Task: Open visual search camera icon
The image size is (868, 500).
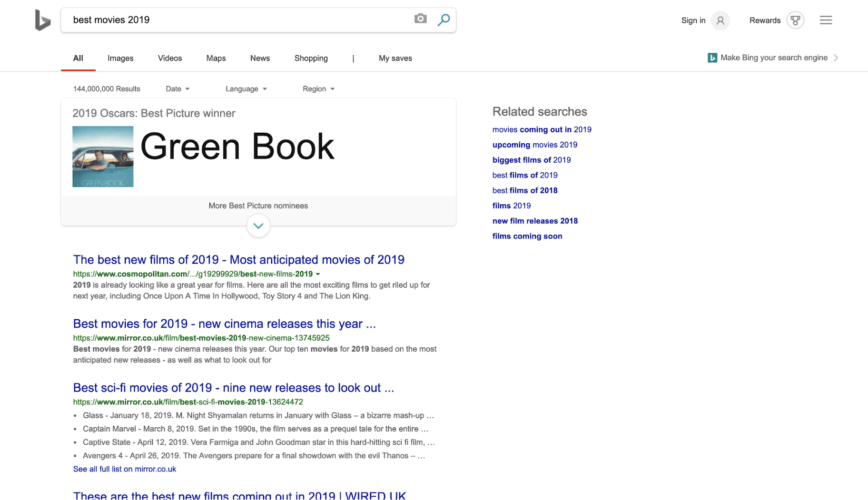Action: coord(420,19)
